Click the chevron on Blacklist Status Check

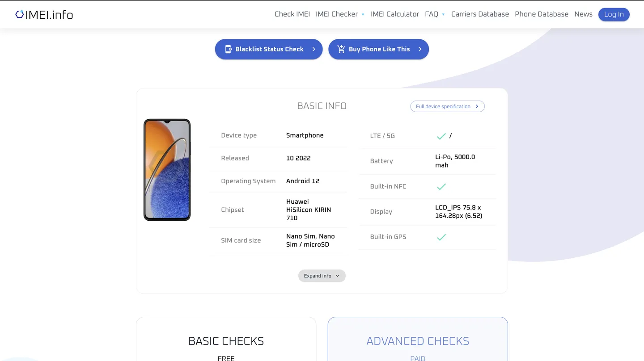click(314, 49)
